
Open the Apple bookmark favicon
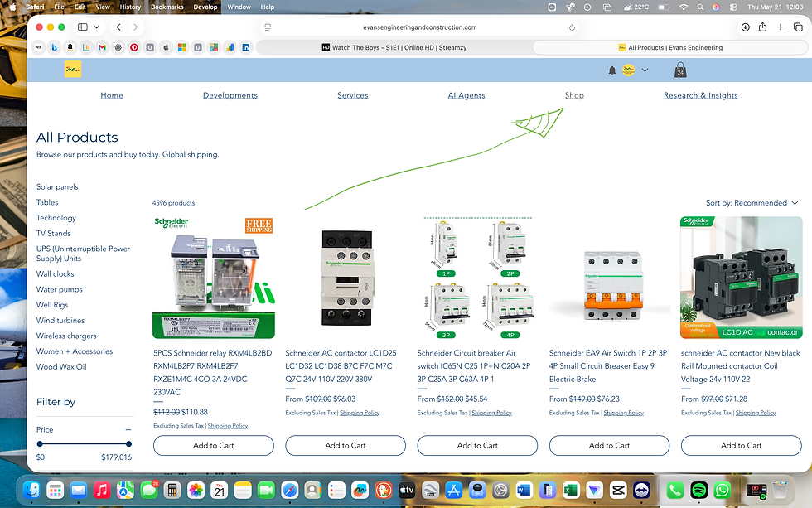(167, 47)
